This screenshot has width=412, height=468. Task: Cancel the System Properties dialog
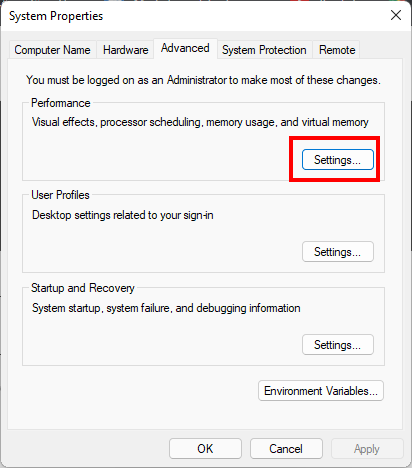coord(286,449)
